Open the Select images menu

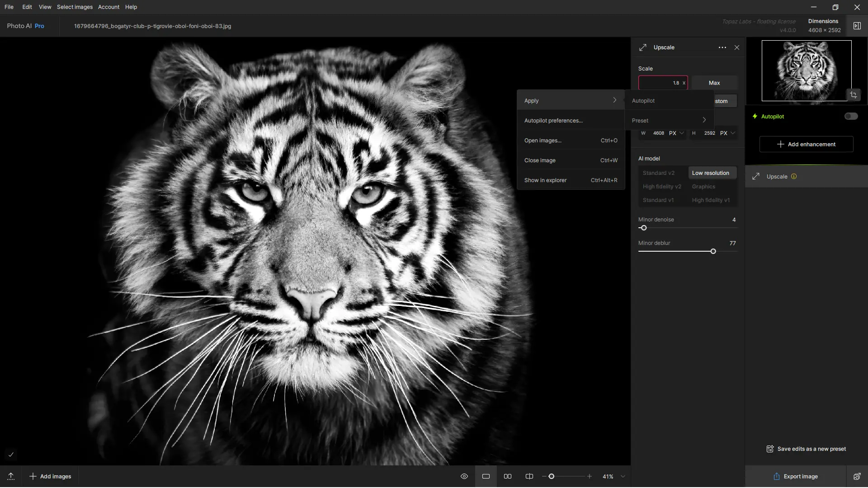(75, 7)
